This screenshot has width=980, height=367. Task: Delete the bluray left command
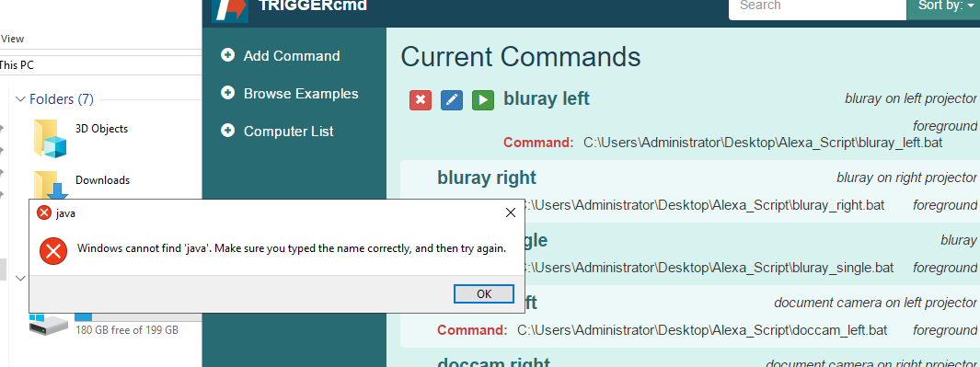(x=421, y=100)
